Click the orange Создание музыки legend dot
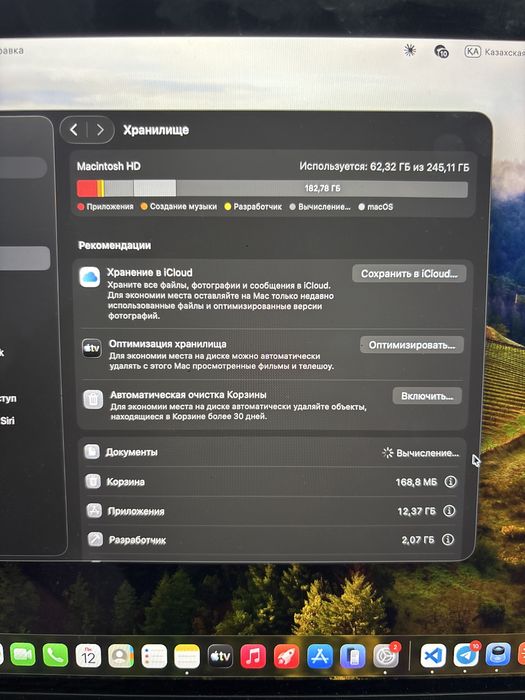Screen dimensions: 525x700 [144, 207]
